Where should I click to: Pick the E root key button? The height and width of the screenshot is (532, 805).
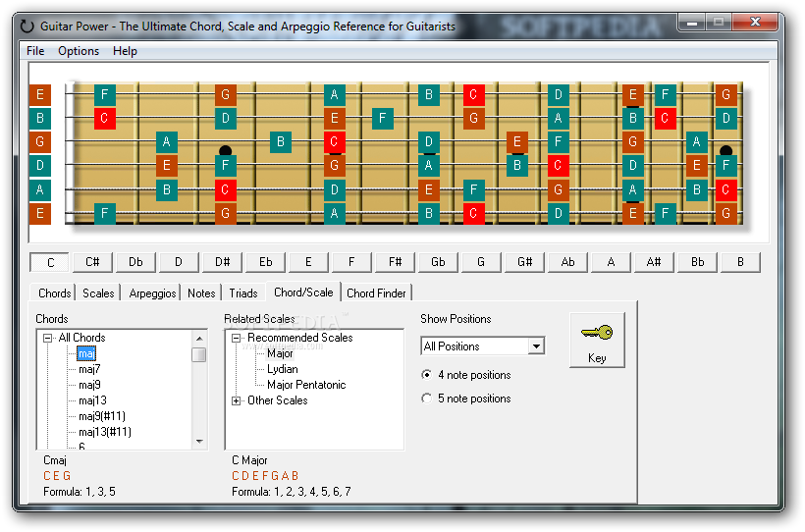(x=308, y=262)
